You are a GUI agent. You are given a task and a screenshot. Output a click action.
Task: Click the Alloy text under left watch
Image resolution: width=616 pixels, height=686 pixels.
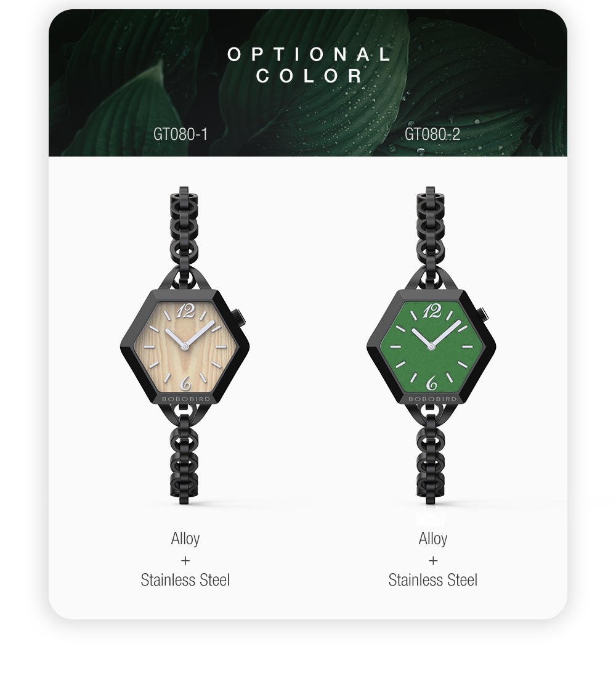[x=185, y=539]
